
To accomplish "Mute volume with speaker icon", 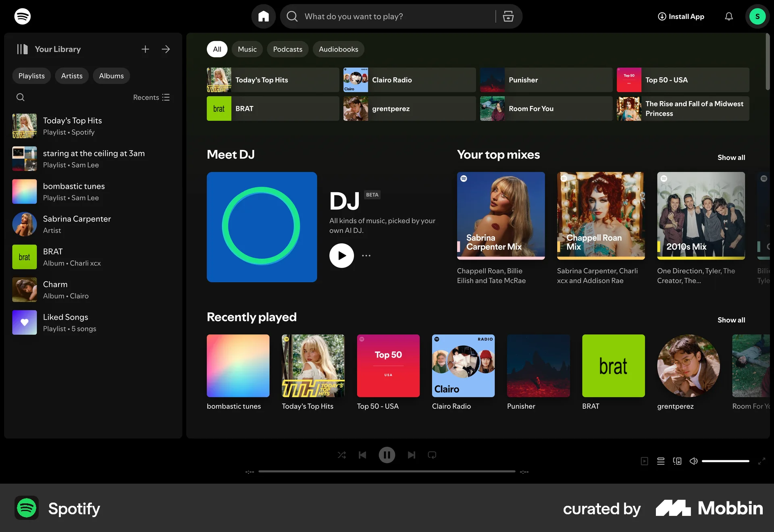I will [x=693, y=461].
